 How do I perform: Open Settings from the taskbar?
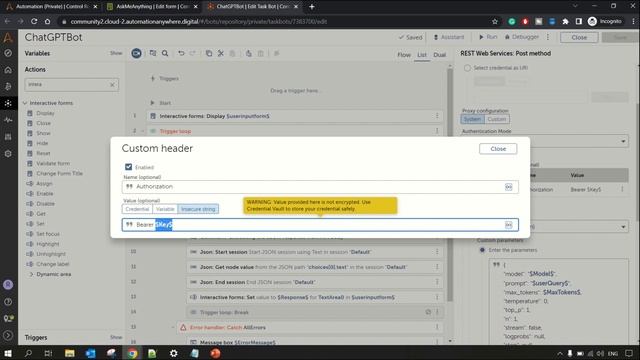click(x=173, y=353)
